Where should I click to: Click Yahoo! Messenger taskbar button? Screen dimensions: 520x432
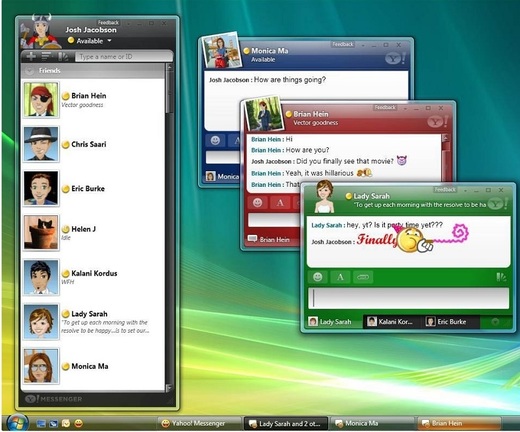click(199, 423)
